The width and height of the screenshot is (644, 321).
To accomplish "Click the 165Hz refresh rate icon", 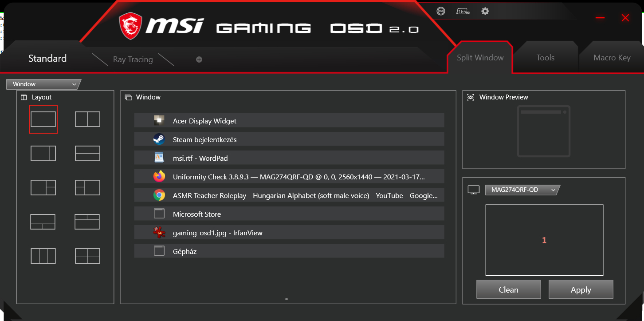I will [463, 12].
